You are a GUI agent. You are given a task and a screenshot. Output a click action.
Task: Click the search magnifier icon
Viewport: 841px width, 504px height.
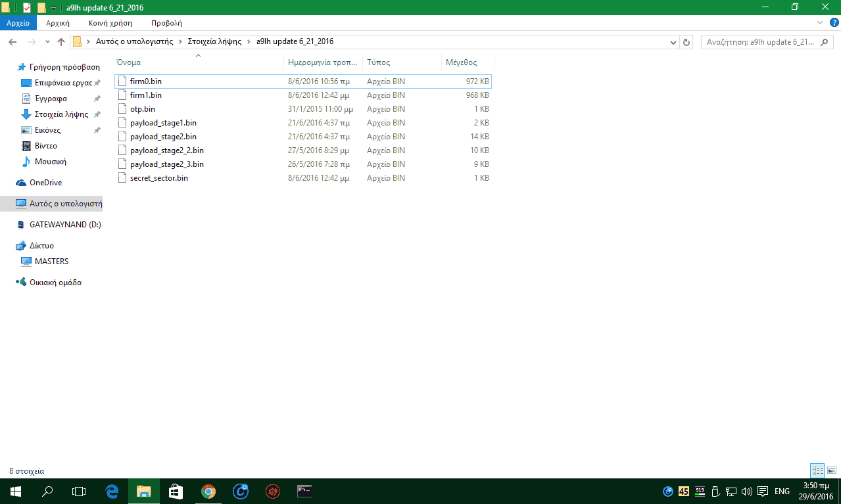click(x=825, y=41)
